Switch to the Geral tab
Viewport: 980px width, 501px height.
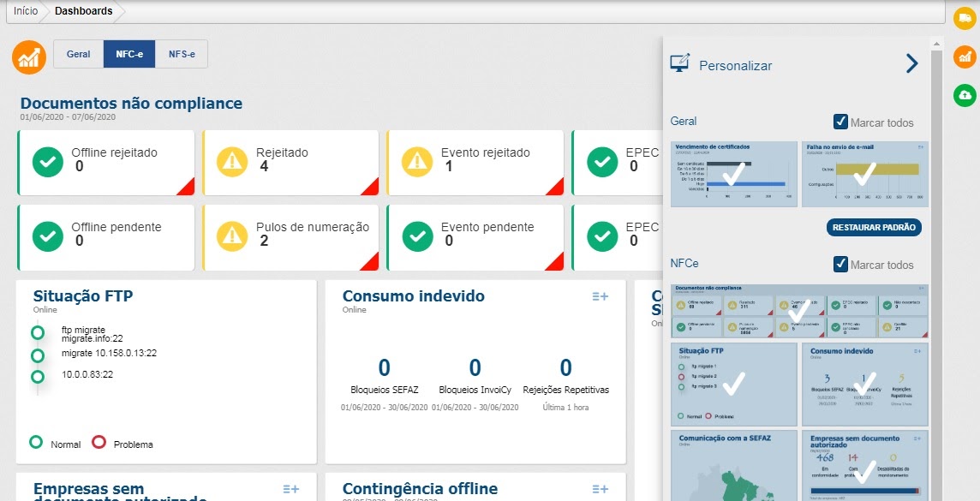(x=79, y=54)
